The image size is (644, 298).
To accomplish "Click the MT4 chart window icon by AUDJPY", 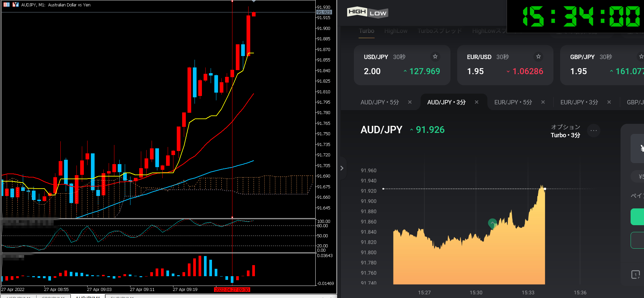I will point(15,5).
